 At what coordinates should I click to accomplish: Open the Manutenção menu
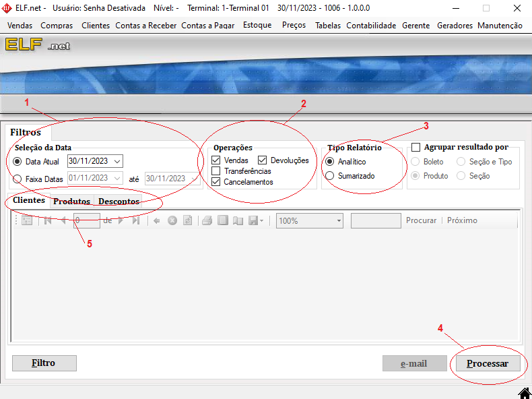[500, 26]
